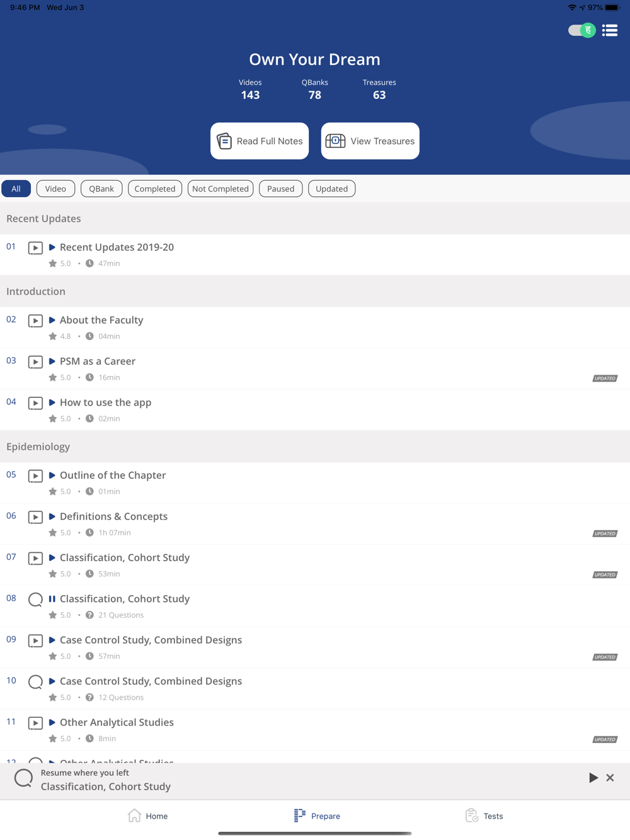
Task: Open the list menu icon in header
Action: [609, 30]
